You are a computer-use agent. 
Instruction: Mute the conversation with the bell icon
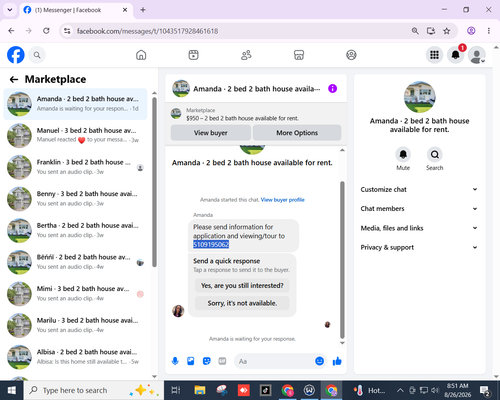point(403,154)
